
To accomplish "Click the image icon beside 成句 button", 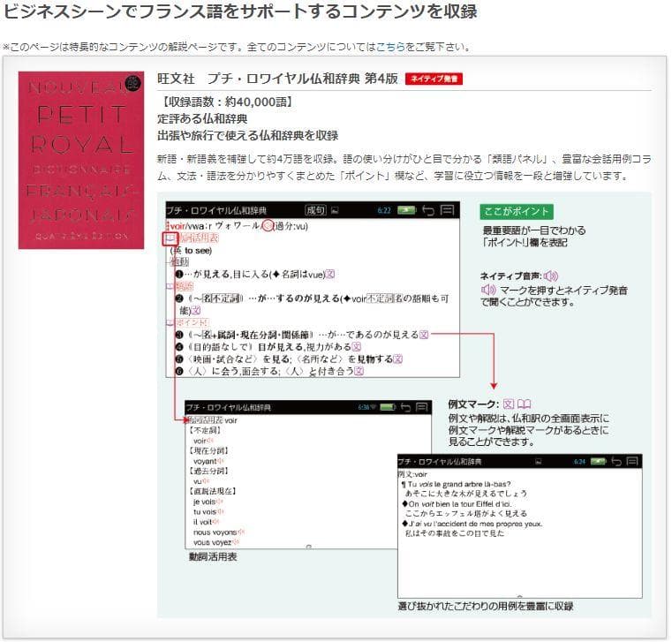I will 335,210.
